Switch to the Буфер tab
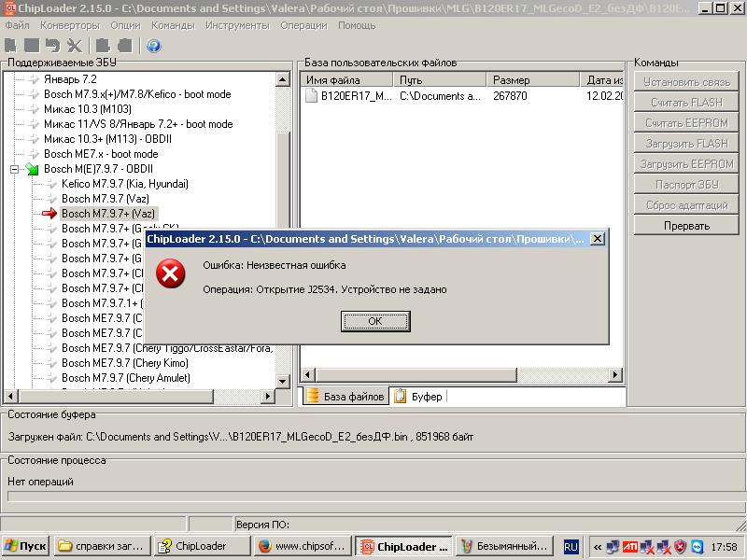 (x=418, y=396)
